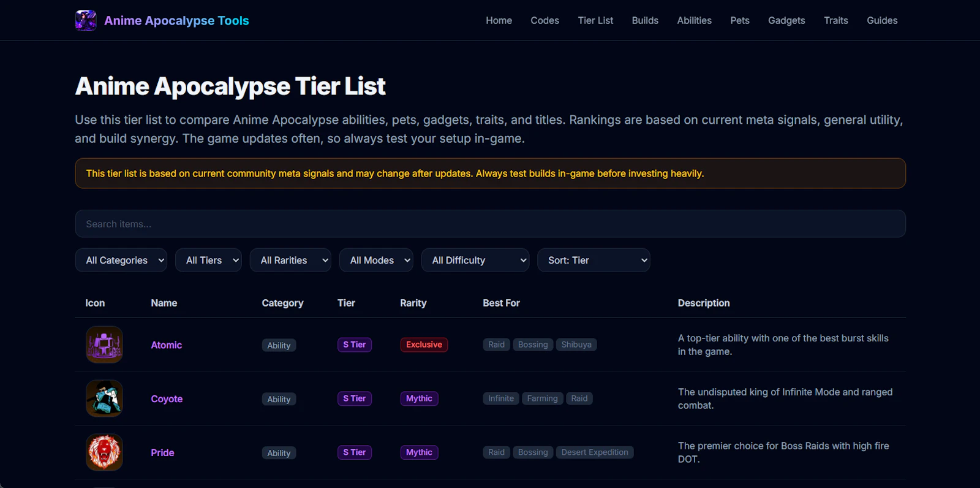The height and width of the screenshot is (488, 980).
Task: Click the Anime Apocalypse Tools logo icon
Action: coord(86,20)
